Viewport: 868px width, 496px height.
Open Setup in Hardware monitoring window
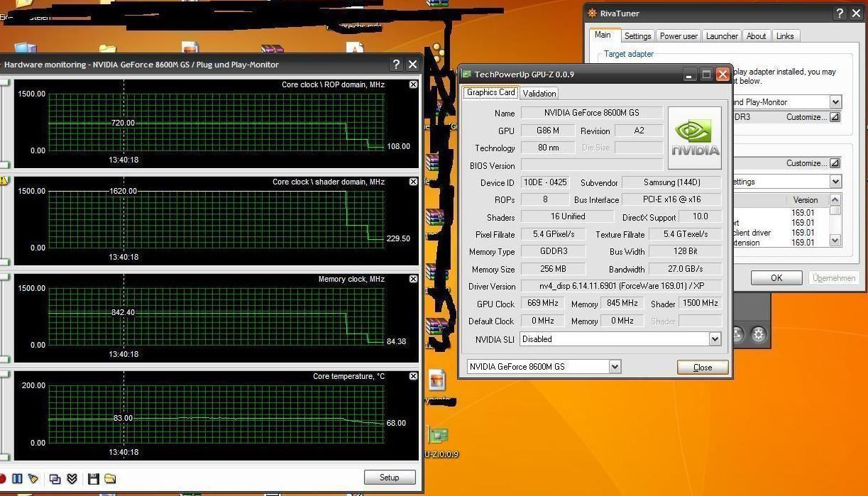coord(390,478)
